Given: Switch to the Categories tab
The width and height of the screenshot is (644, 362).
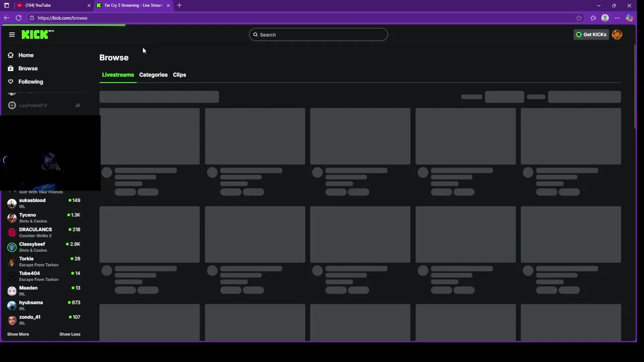Looking at the screenshot, I should click(153, 75).
